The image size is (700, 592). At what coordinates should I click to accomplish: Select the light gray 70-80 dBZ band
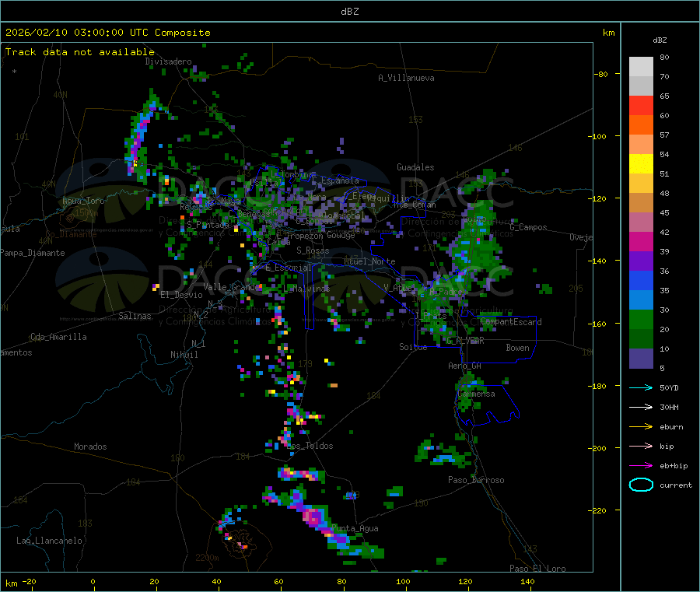click(641, 67)
